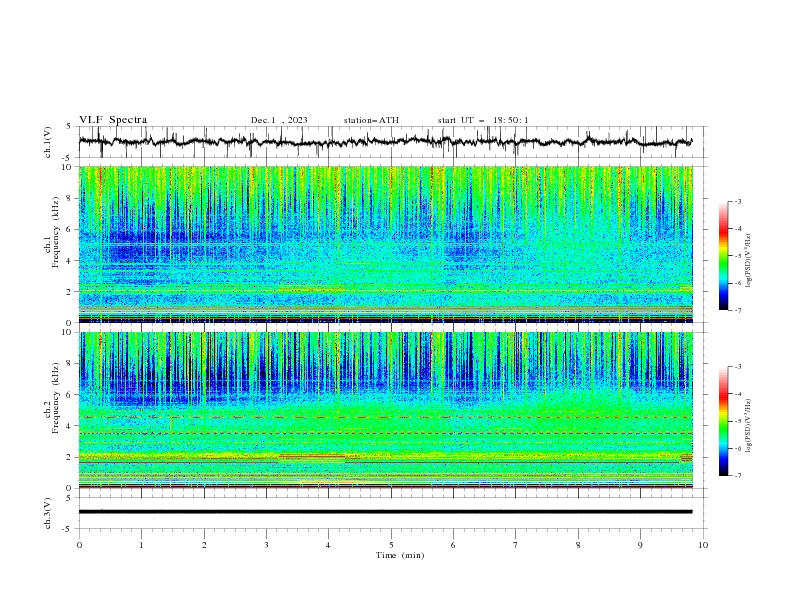Click inside the ch.1 spectrogram panel
The image size is (792, 612).
point(385,244)
